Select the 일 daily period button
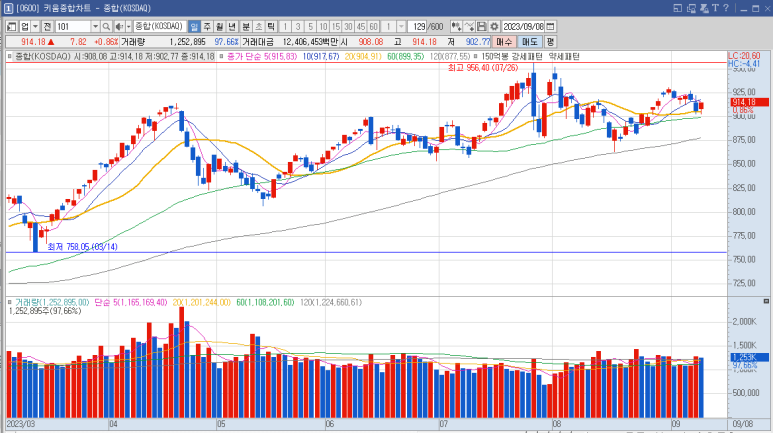The width and height of the screenshot is (773, 433). [194, 26]
